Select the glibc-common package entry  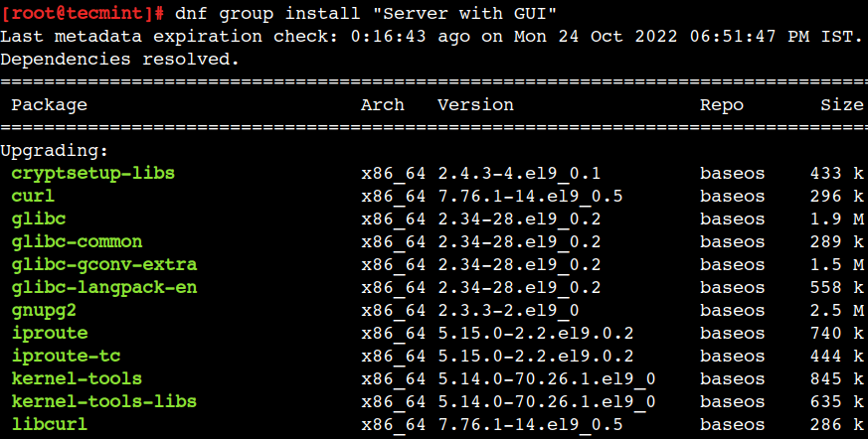(77, 242)
